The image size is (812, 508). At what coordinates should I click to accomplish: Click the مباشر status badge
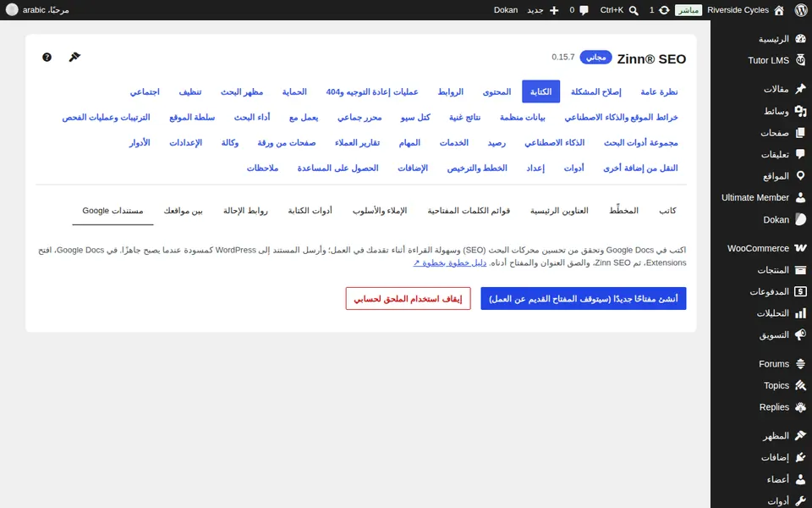pyautogui.click(x=689, y=10)
